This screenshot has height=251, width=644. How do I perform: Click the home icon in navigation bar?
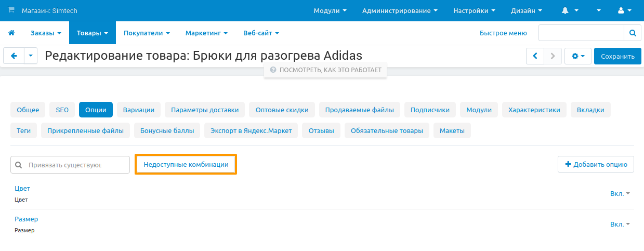click(x=11, y=33)
